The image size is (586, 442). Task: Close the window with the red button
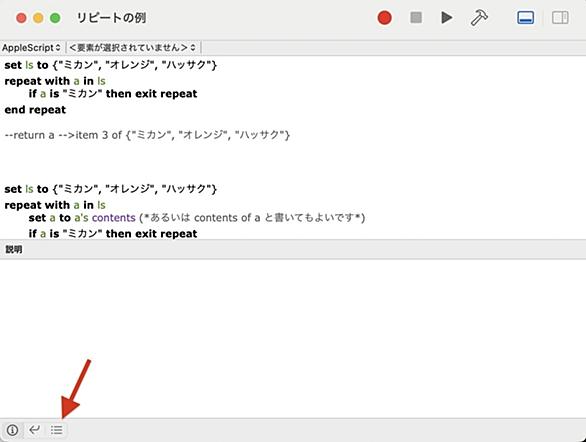coord(21,18)
